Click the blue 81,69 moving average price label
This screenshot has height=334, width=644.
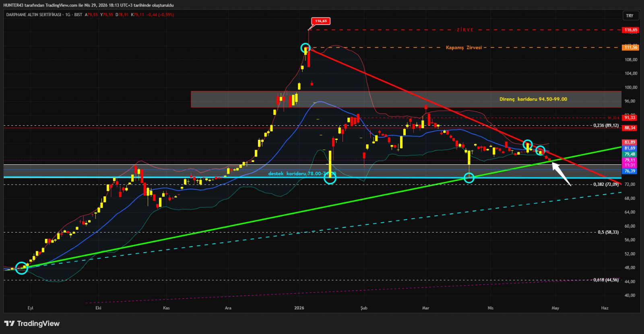[x=630, y=148]
